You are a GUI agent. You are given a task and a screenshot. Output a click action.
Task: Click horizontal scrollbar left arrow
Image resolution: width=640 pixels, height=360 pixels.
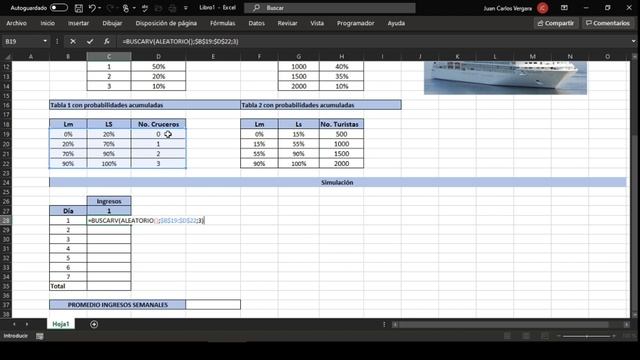coord(395,324)
